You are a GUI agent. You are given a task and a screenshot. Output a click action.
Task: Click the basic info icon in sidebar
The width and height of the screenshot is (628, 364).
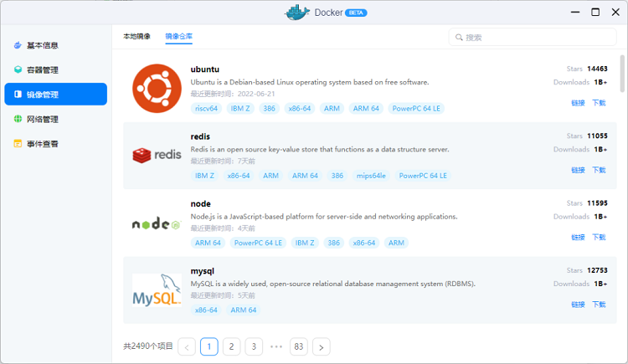[18, 45]
